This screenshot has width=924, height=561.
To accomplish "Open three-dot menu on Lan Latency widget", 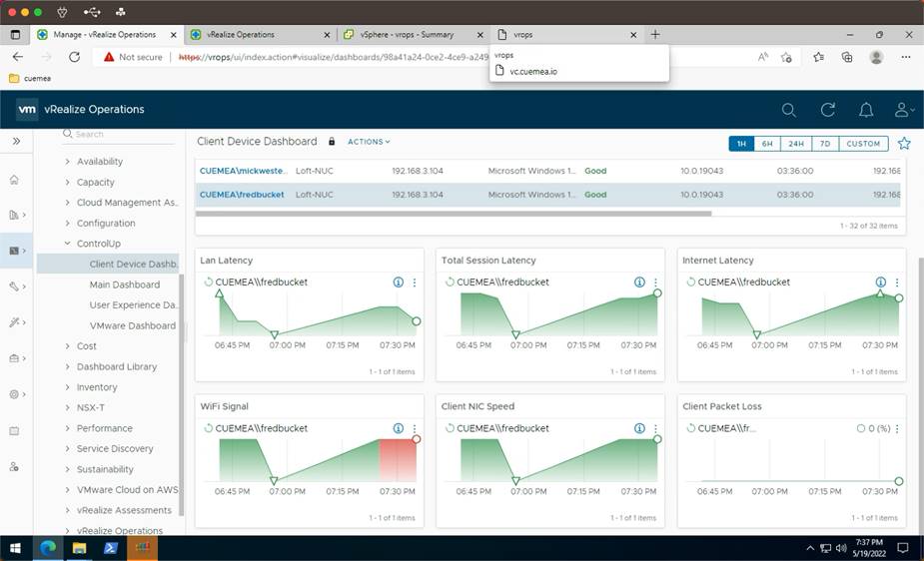I will coord(415,281).
